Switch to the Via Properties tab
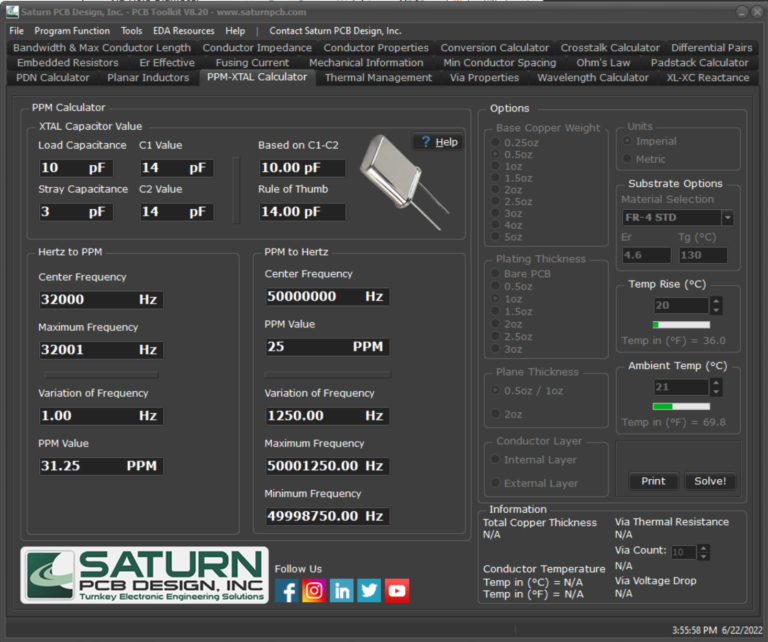Screen dimensions: 768x642 click(x=484, y=77)
